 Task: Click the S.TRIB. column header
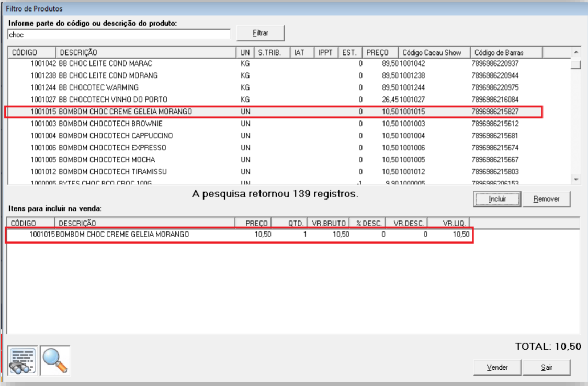click(x=272, y=52)
